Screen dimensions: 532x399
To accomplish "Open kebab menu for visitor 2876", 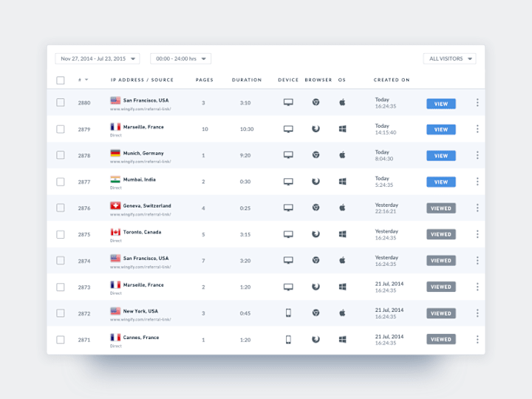I will [x=477, y=208].
